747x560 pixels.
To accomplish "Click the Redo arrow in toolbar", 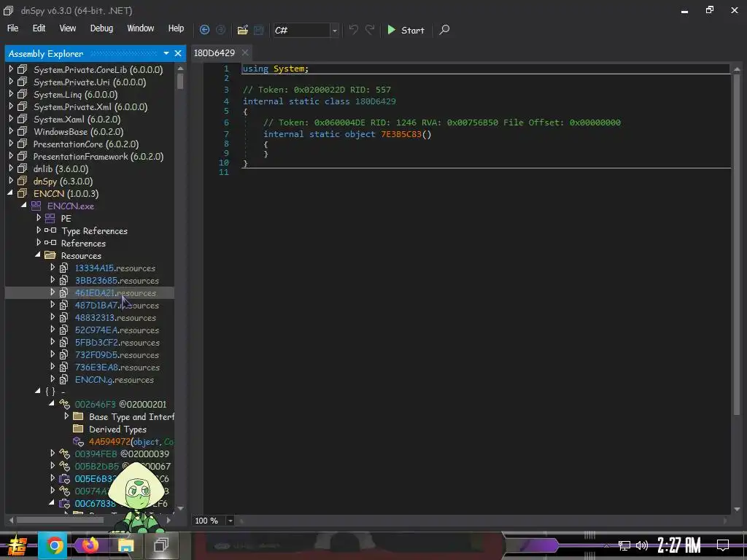I will [370, 29].
